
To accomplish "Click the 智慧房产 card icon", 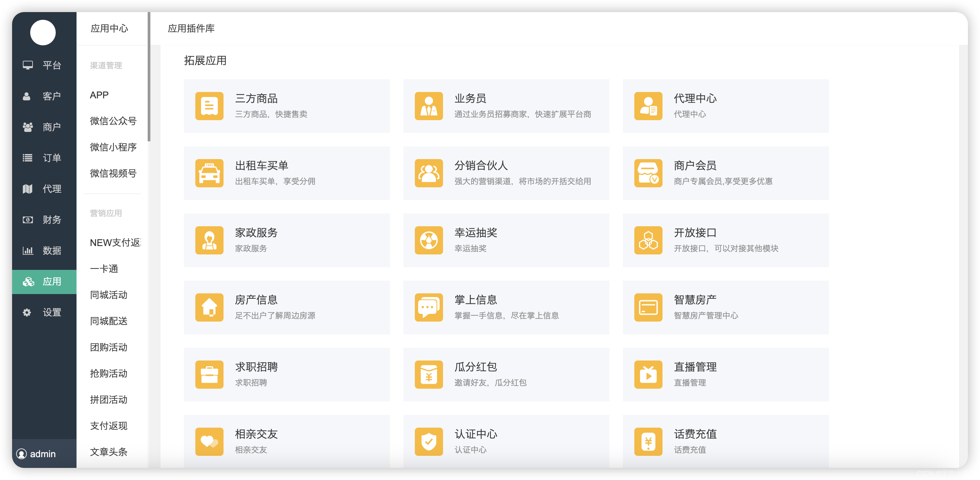I will tap(648, 307).
